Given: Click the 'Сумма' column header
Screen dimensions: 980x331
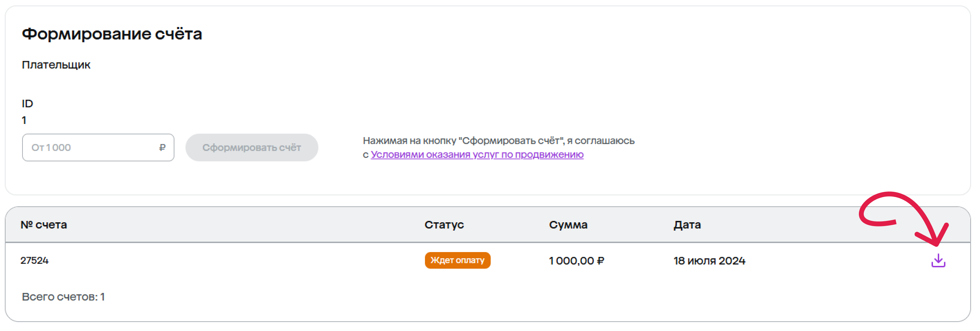Looking at the screenshot, I should tap(568, 225).
